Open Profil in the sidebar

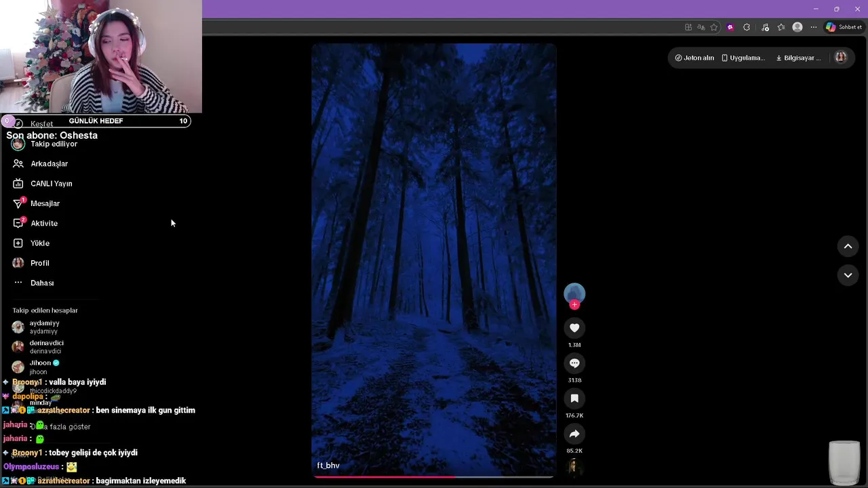tap(39, 263)
